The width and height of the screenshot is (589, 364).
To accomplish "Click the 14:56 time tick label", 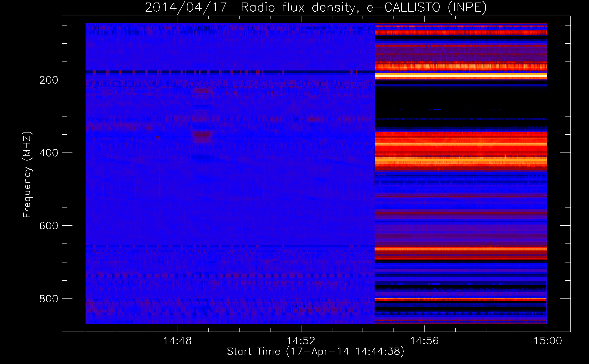I will [x=424, y=341].
